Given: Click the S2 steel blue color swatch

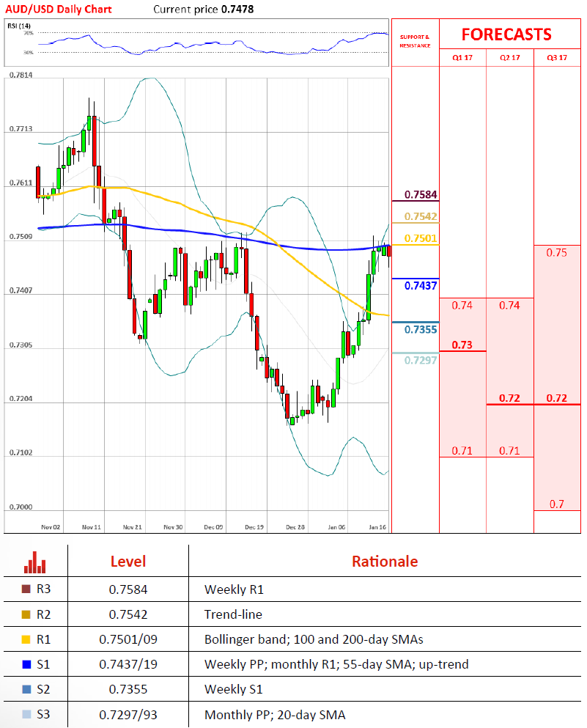Looking at the screenshot, I should [26, 689].
